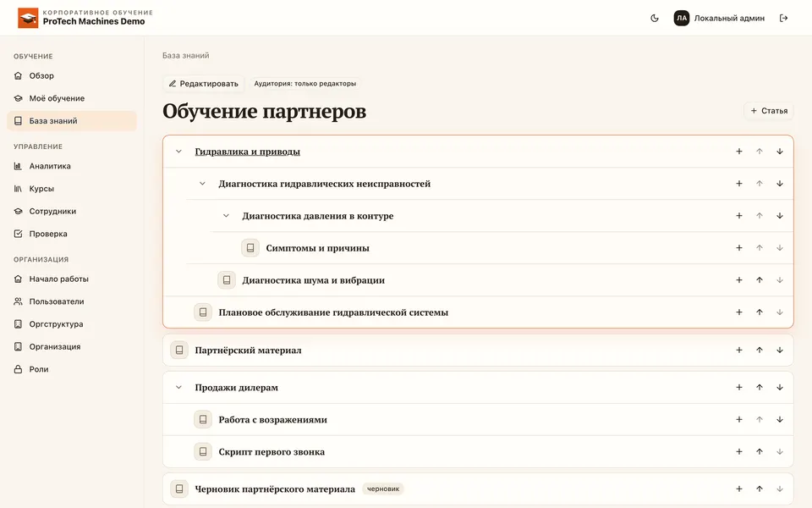Move Продажи дилерам down
Viewport: 812px width, 508px height.
pos(779,387)
